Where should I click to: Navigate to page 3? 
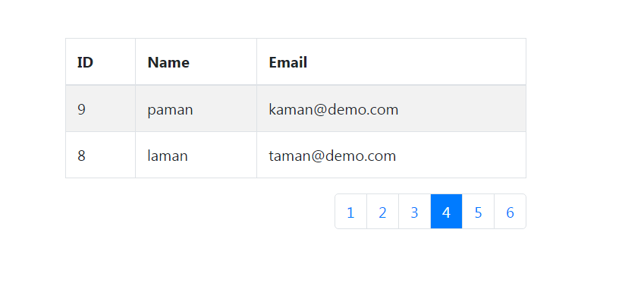(414, 211)
